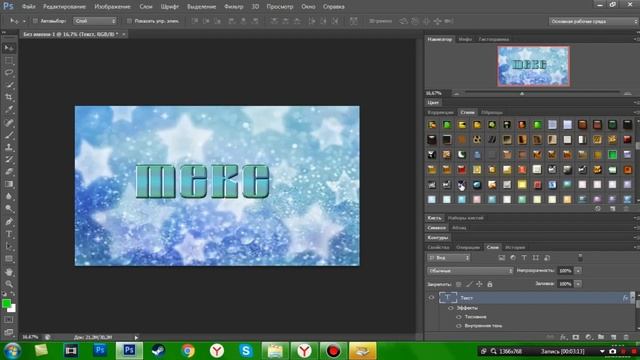Open the fill slider arrow
This screenshot has width=640, height=360.
pos(578,284)
